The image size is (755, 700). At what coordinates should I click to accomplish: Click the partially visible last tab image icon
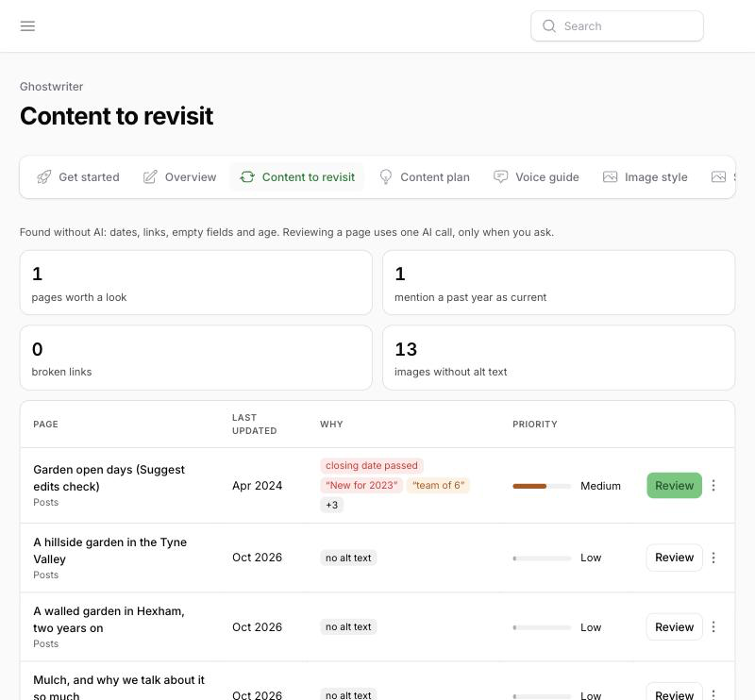coord(718,177)
